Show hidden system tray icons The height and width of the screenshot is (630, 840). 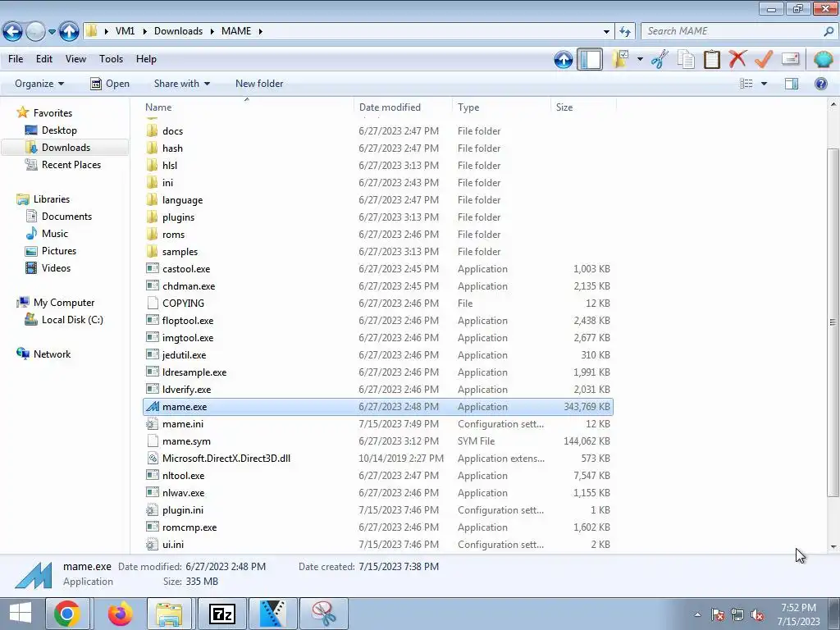click(697, 615)
